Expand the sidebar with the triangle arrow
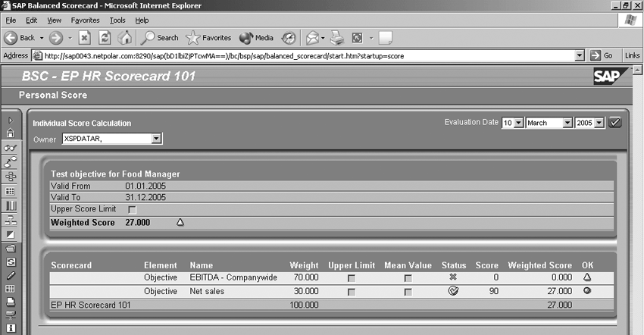The width and height of the screenshot is (644, 335). (x=11, y=121)
